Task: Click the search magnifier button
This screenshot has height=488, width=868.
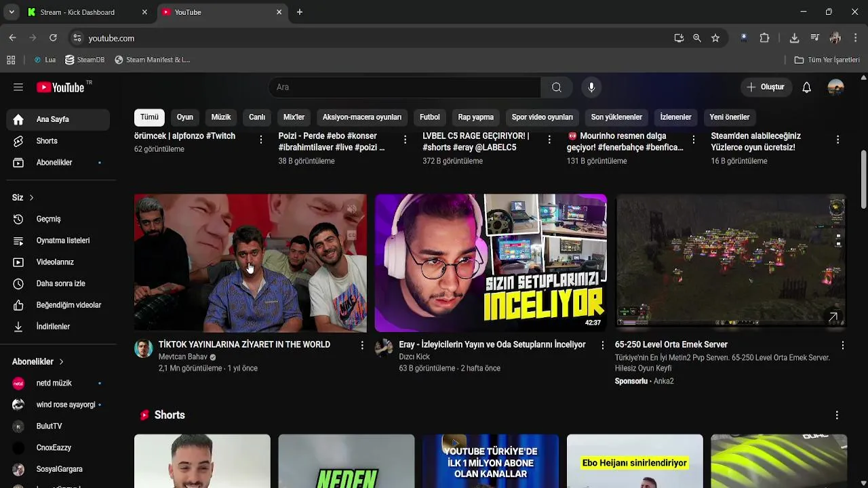Action: (x=556, y=87)
